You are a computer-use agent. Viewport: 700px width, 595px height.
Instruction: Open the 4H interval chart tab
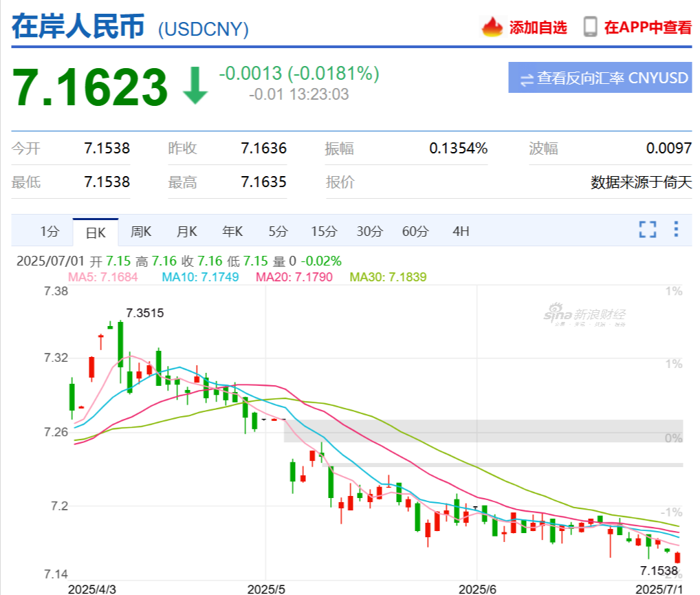click(461, 232)
